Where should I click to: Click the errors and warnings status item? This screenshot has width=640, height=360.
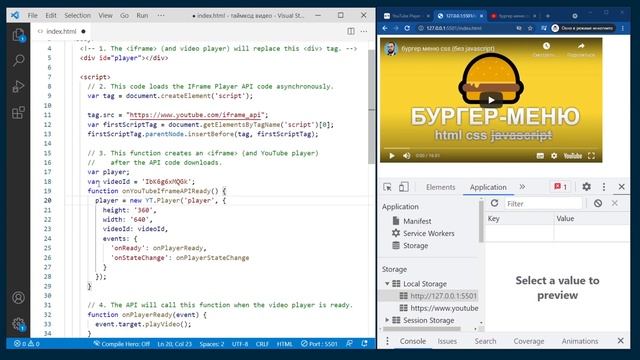pyautogui.click(x=27, y=344)
